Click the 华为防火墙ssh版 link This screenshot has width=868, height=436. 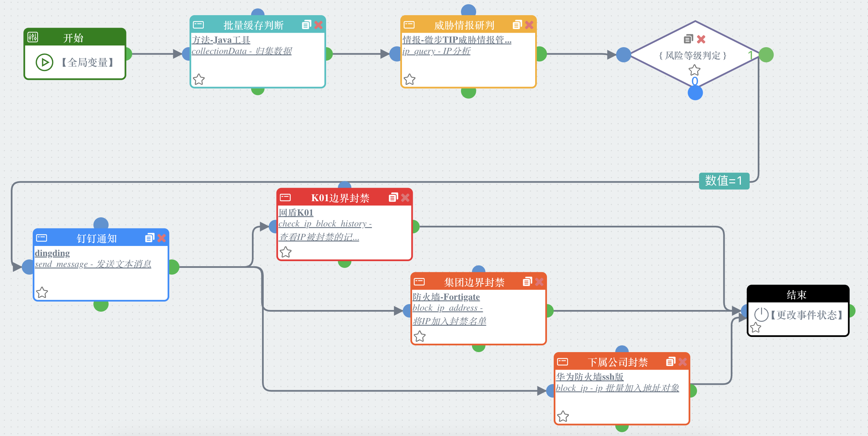589,377
